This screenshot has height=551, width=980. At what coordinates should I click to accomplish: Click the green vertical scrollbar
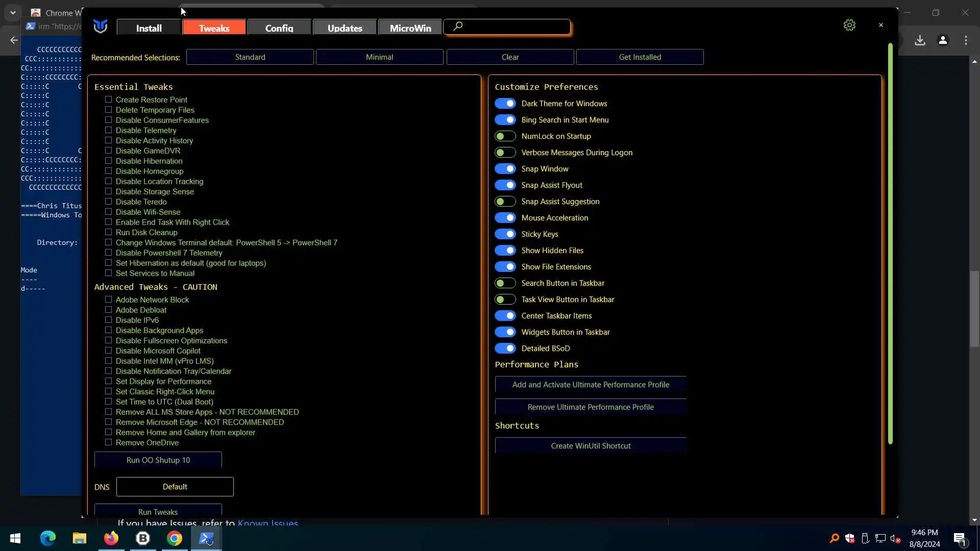890,245
